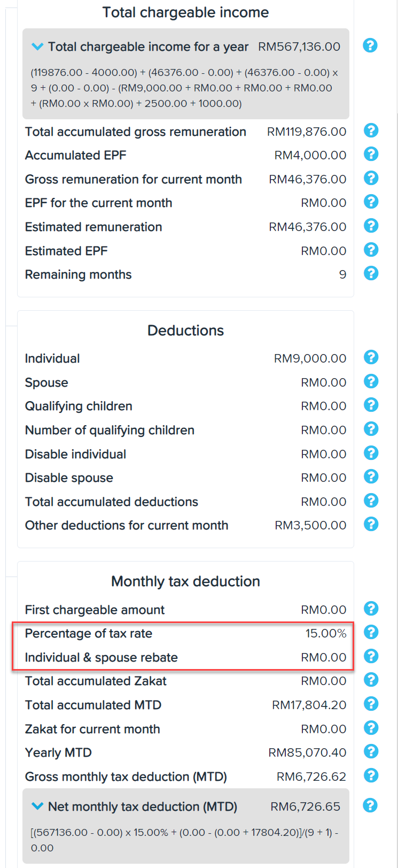Select the Total accumulated gross remuneration row
The image size is (398, 868).
(185, 132)
